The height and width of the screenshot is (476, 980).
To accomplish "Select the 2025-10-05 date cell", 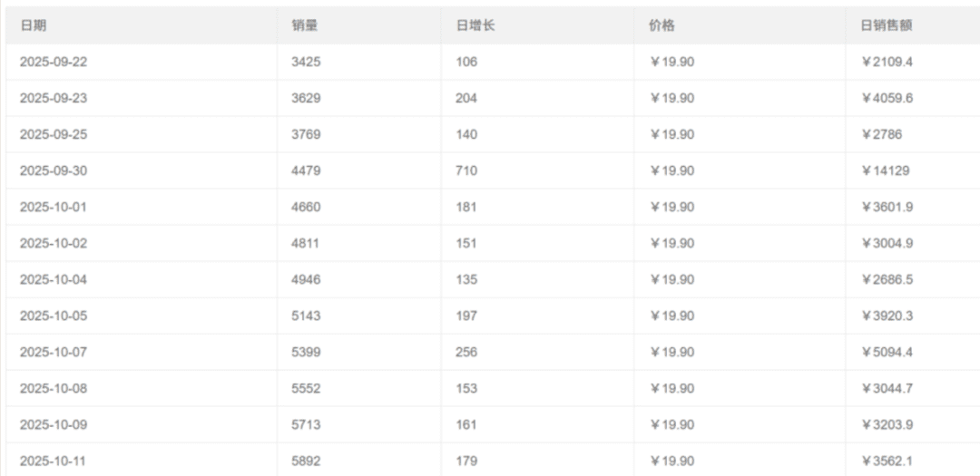I will pyautogui.click(x=53, y=316).
